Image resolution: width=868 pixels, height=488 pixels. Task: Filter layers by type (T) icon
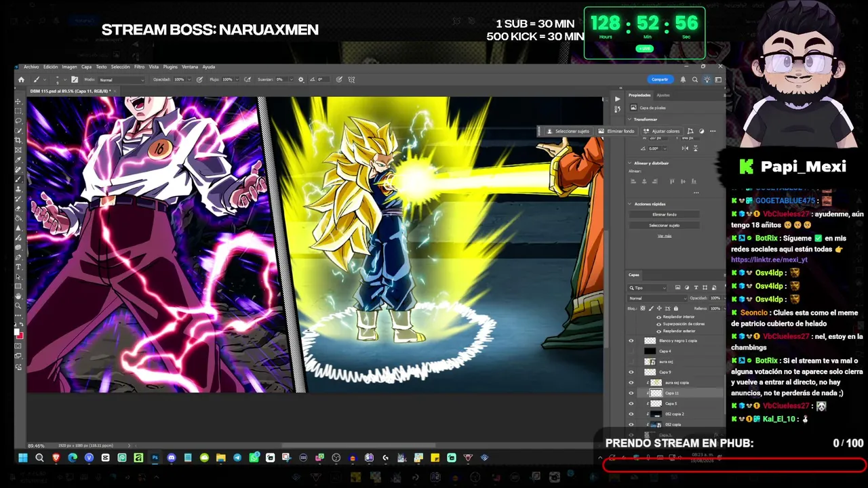coord(694,288)
